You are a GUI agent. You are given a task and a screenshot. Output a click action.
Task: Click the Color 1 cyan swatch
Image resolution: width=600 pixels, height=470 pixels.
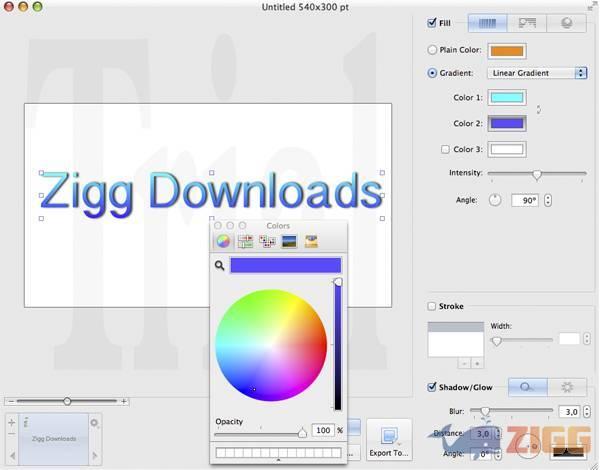507,97
